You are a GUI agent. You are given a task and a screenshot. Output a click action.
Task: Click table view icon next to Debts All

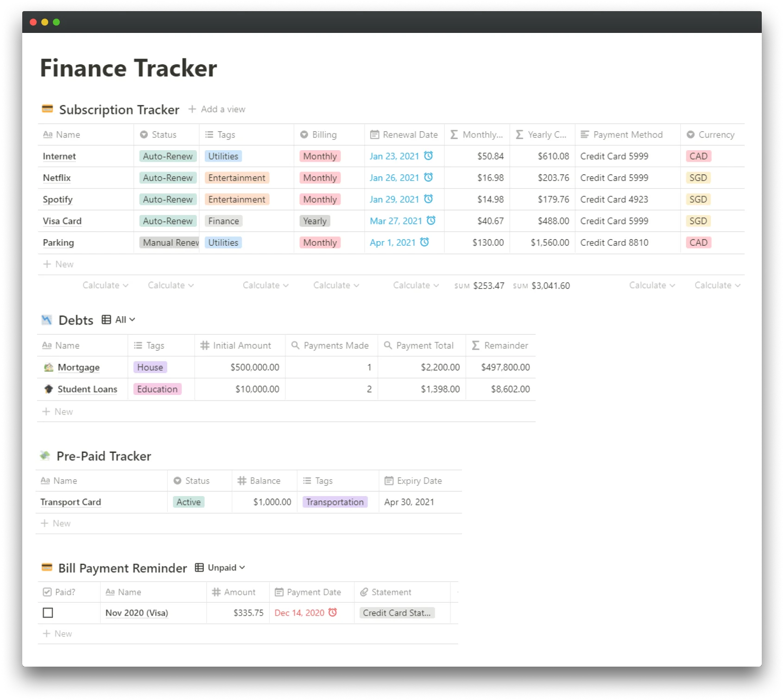pos(107,319)
